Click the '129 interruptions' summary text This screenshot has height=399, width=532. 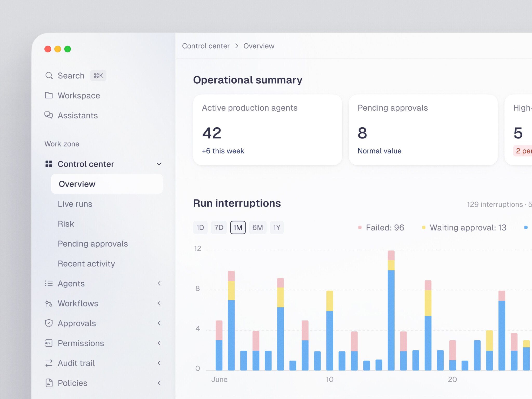[x=495, y=204]
